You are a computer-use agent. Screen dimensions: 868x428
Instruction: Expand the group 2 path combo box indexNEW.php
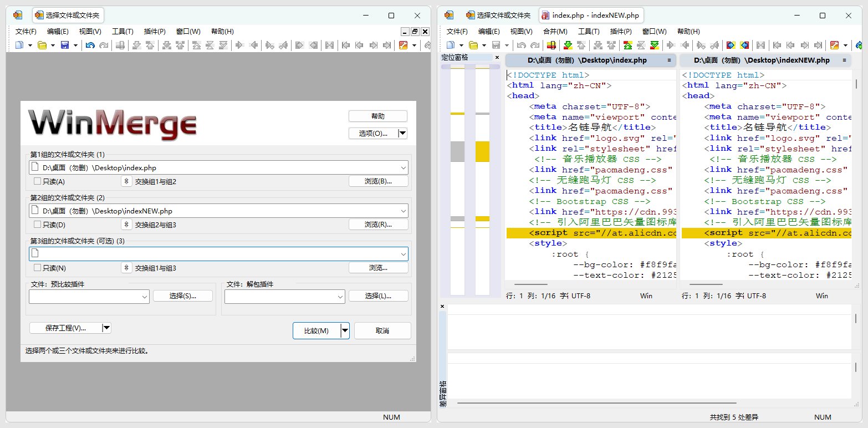pos(403,211)
